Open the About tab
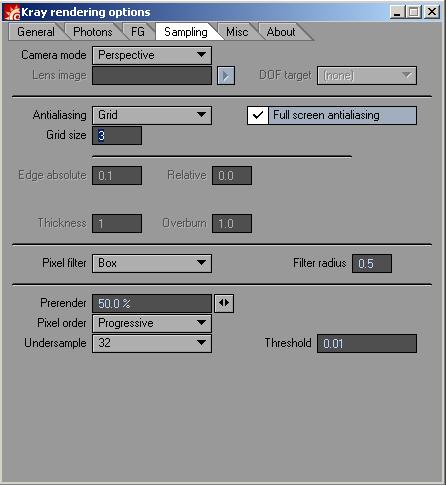The width and height of the screenshot is (446, 485). pyautogui.click(x=281, y=32)
